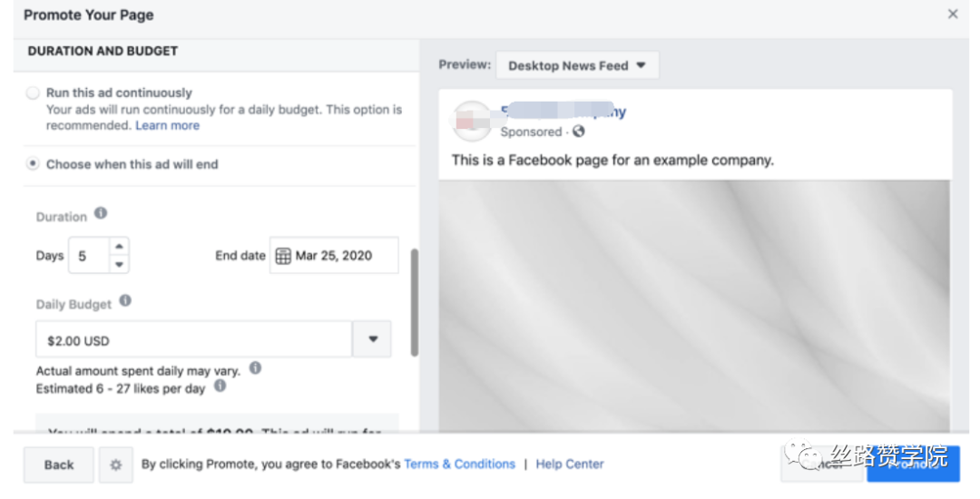The image size is (980, 499).
Task: Click the Days number input field
Action: [x=89, y=256]
